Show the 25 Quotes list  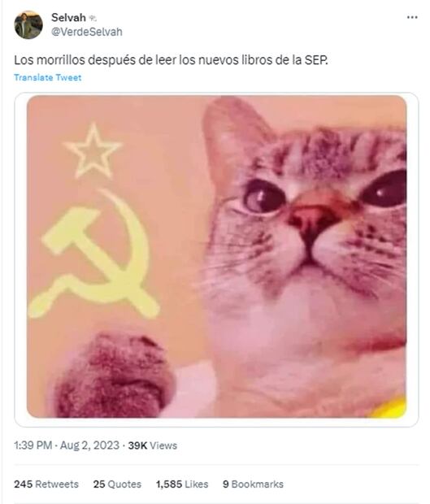pyautogui.click(x=117, y=484)
